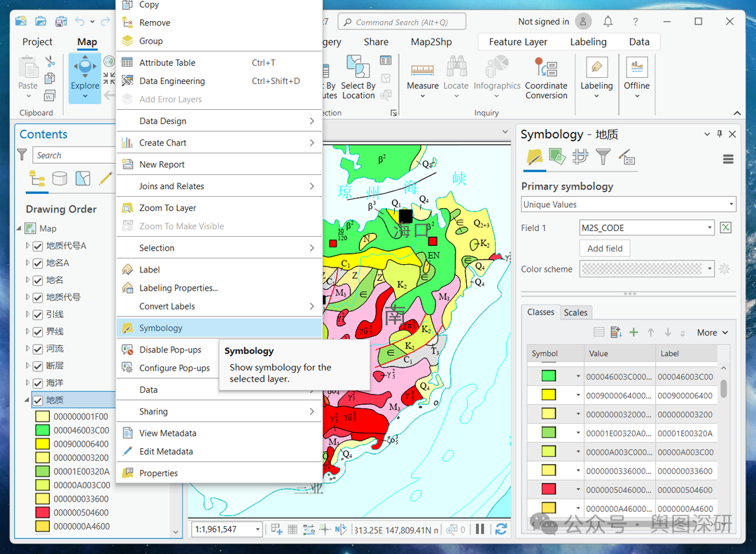The image size is (756, 554).
Task: Uncheck the 地质 layer checkbox
Action: 38,400
